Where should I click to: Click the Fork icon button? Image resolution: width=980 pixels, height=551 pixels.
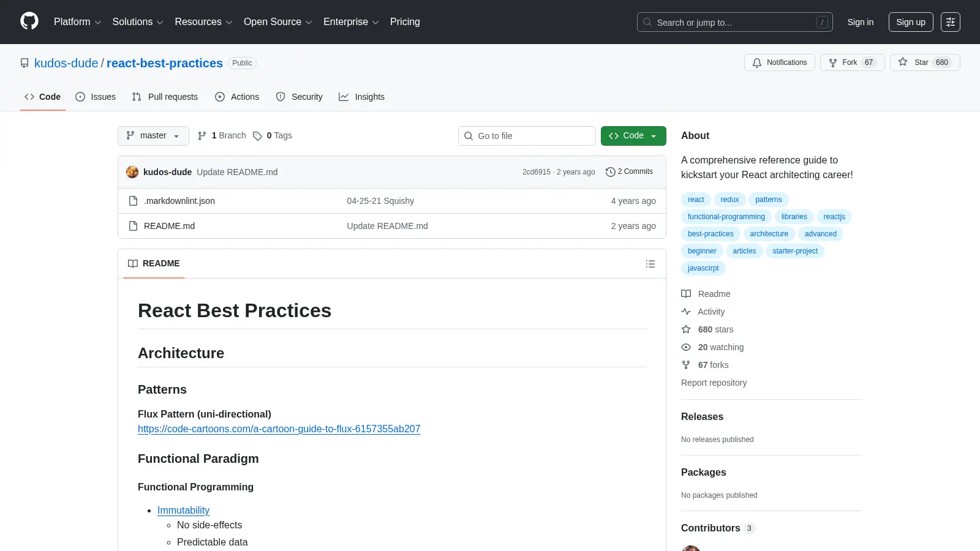coord(833,62)
